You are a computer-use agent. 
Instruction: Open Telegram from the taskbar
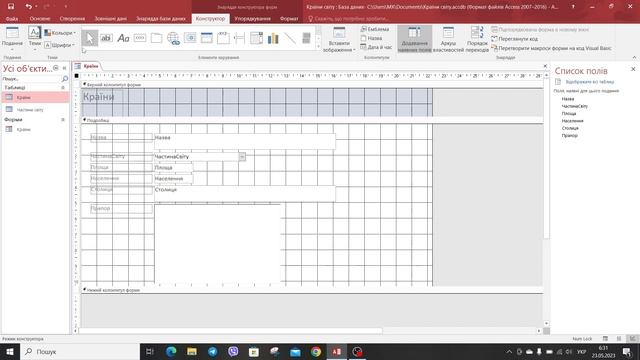pyautogui.click(x=212, y=351)
